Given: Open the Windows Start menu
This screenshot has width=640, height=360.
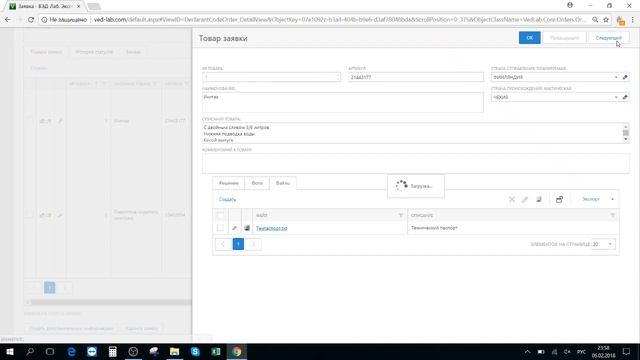Looking at the screenshot, I should [x=10, y=351].
